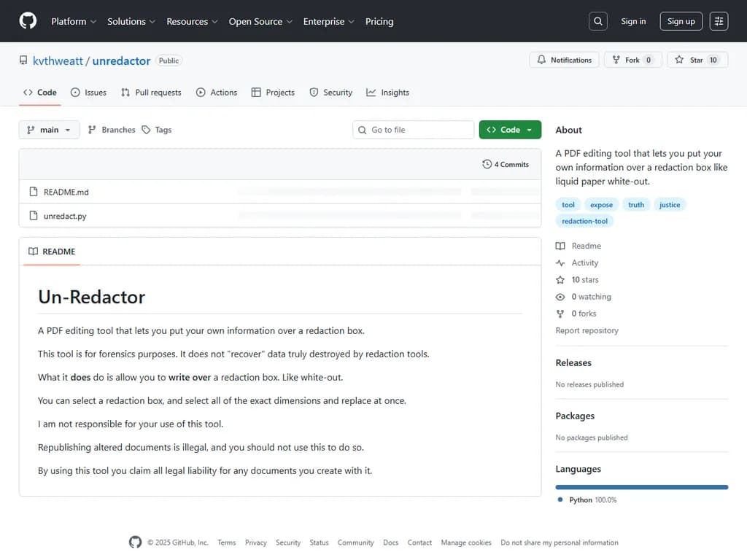Click the GitHub logo in header
The image size is (747, 560).
tap(28, 21)
